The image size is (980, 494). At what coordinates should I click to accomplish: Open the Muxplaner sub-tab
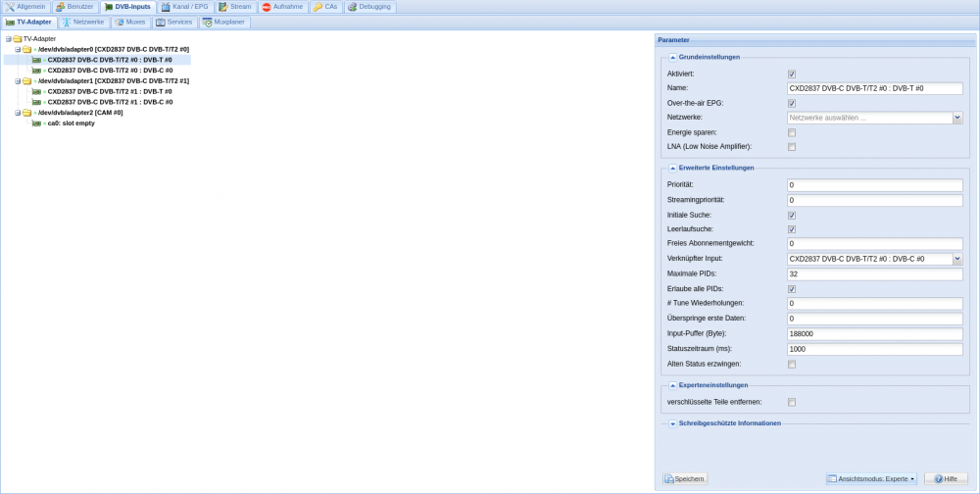(224, 22)
